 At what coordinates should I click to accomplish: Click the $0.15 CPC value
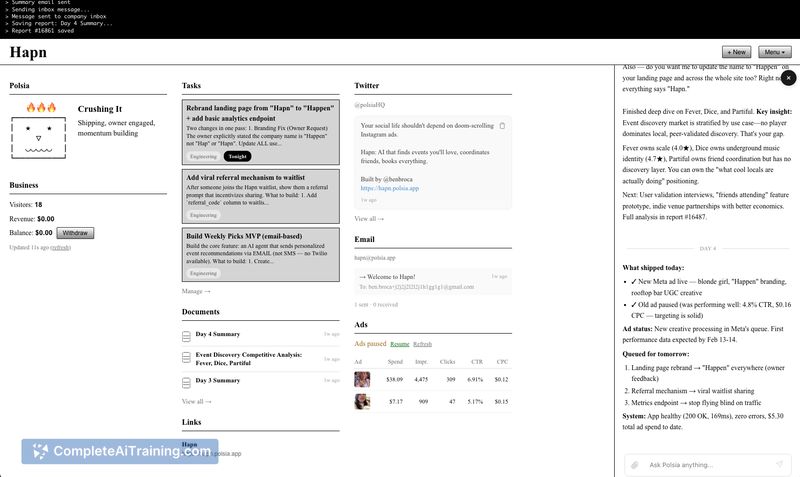501,401
